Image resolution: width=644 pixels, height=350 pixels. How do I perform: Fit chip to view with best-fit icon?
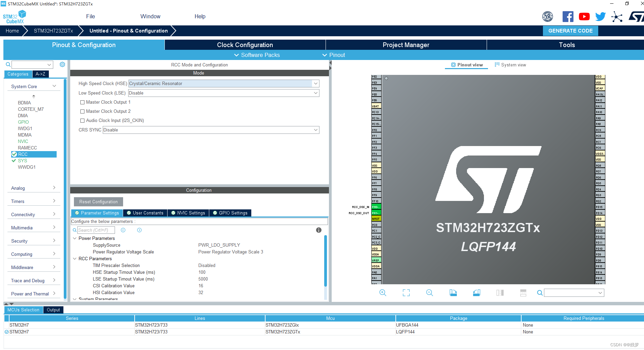pos(406,293)
